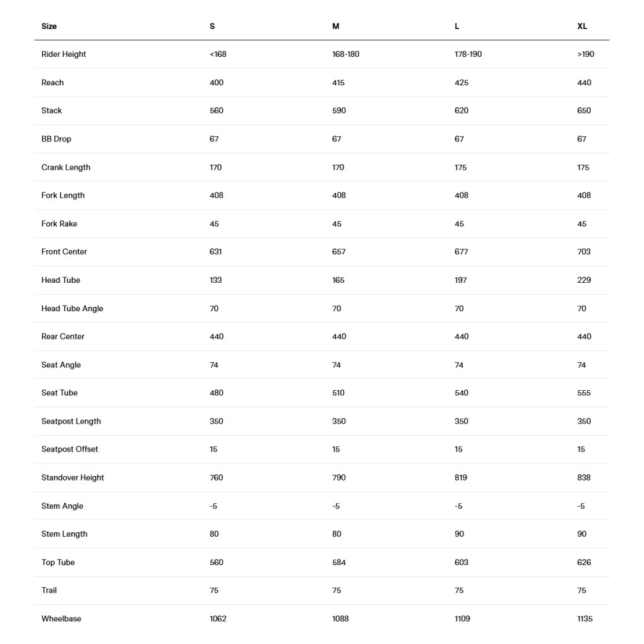Select the M size column header
The height and width of the screenshot is (644, 644).
(336, 27)
